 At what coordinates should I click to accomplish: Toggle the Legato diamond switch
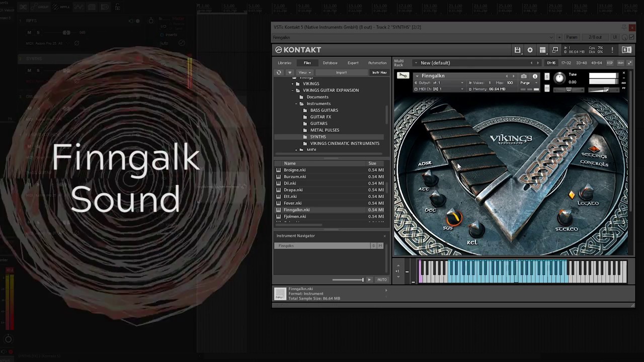572,195
